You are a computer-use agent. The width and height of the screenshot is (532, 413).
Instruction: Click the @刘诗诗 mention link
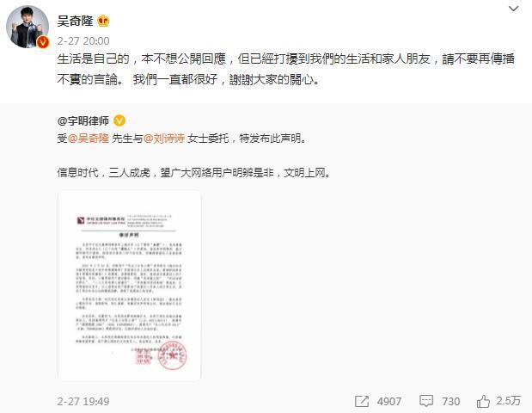pyautogui.click(x=164, y=139)
